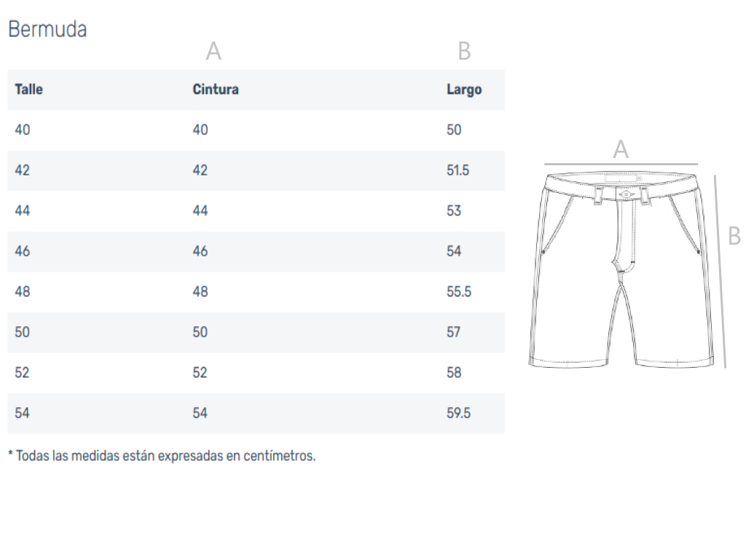The width and height of the screenshot is (746, 560).
Task: Click the 55.5 length value
Action: point(459,291)
